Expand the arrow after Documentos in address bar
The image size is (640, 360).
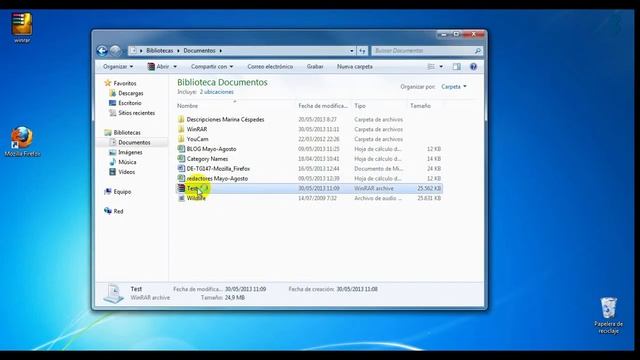coord(220,51)
